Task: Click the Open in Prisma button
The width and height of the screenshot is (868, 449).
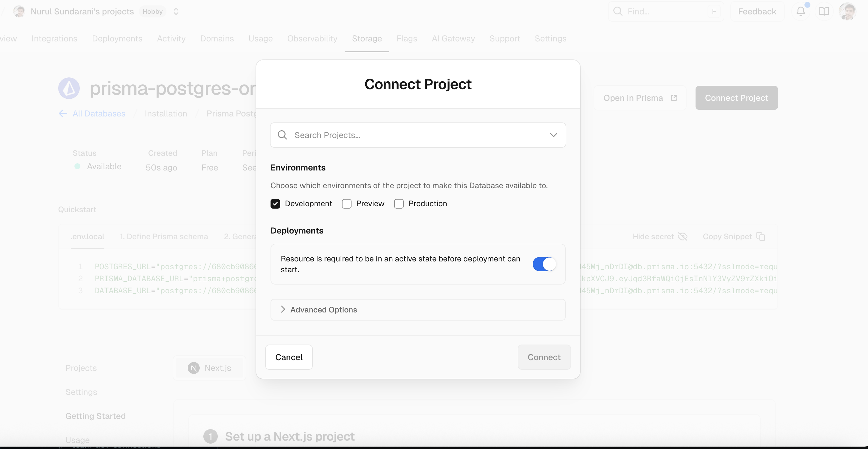Action: [640, 98]
